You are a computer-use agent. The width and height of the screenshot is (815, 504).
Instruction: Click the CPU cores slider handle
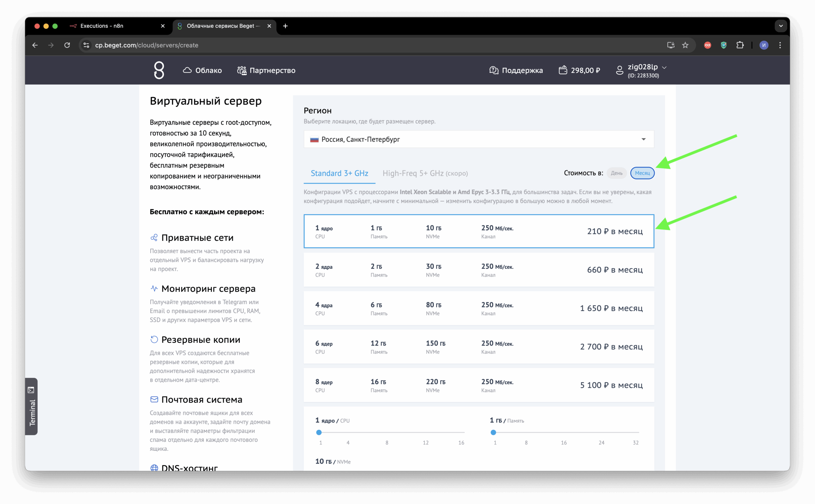coord(319,432)
